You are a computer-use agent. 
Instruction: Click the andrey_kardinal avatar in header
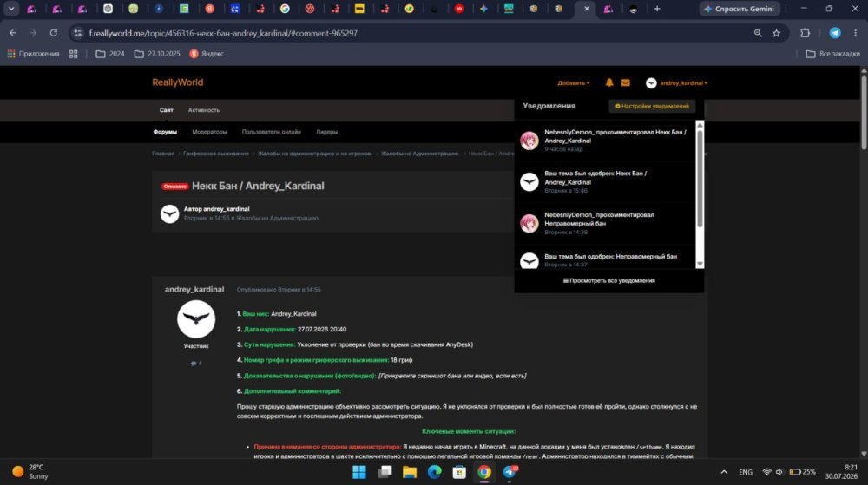651,83
